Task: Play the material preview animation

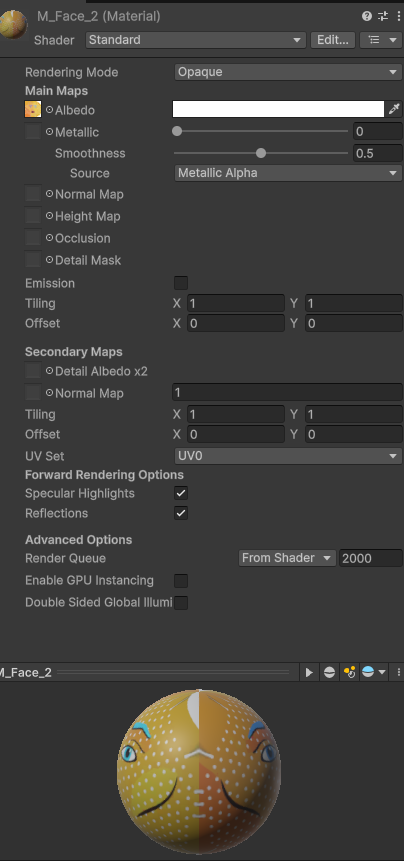Action: [x=309, y=672]
